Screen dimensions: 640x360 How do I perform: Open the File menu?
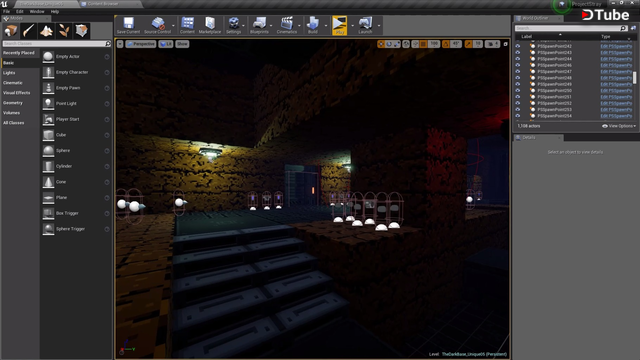(x=7, y=11)
